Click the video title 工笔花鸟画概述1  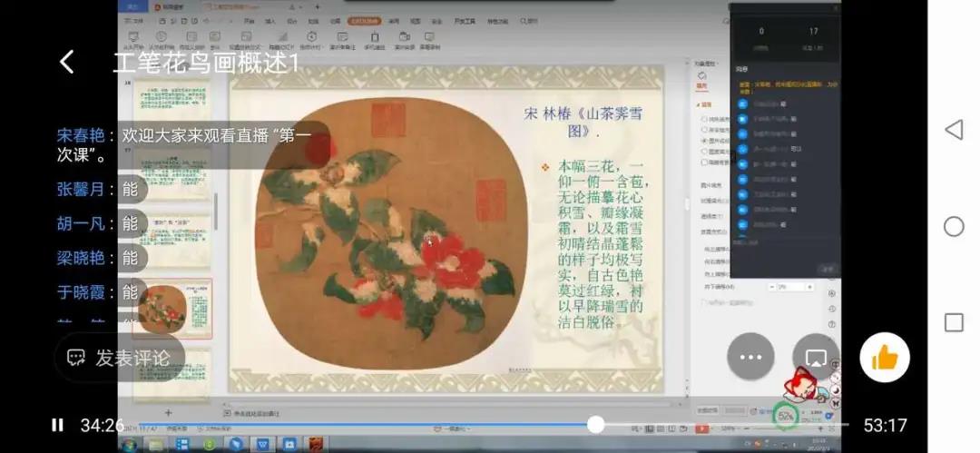point(206,63)
